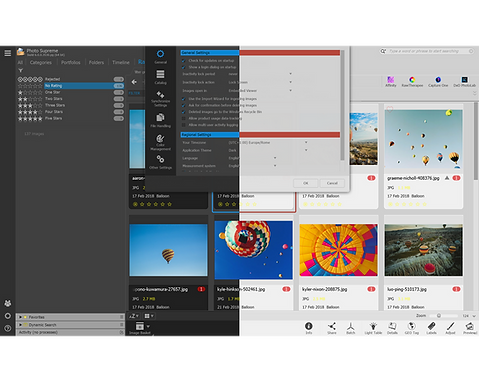
Task: Select the Three Stars filter
Action: pyautogui.click(x=70, y=105)
